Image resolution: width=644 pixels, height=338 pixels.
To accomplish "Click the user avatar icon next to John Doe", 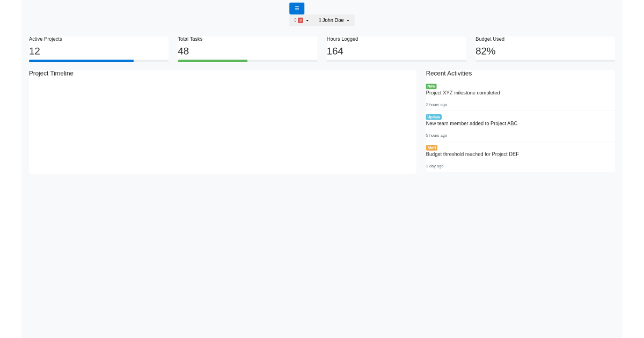I will tap(319, 20).
